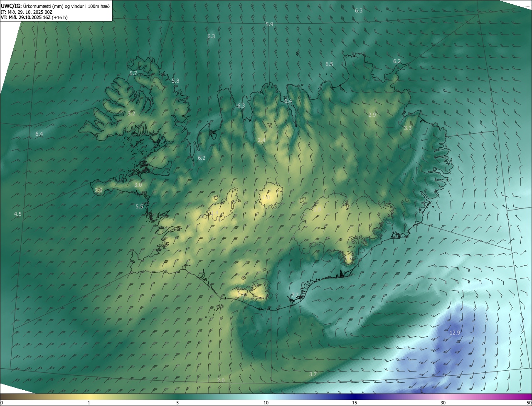Click the 'IT: Mið. 29. 10. 2025 00Z' line

[x=26, y=12]
